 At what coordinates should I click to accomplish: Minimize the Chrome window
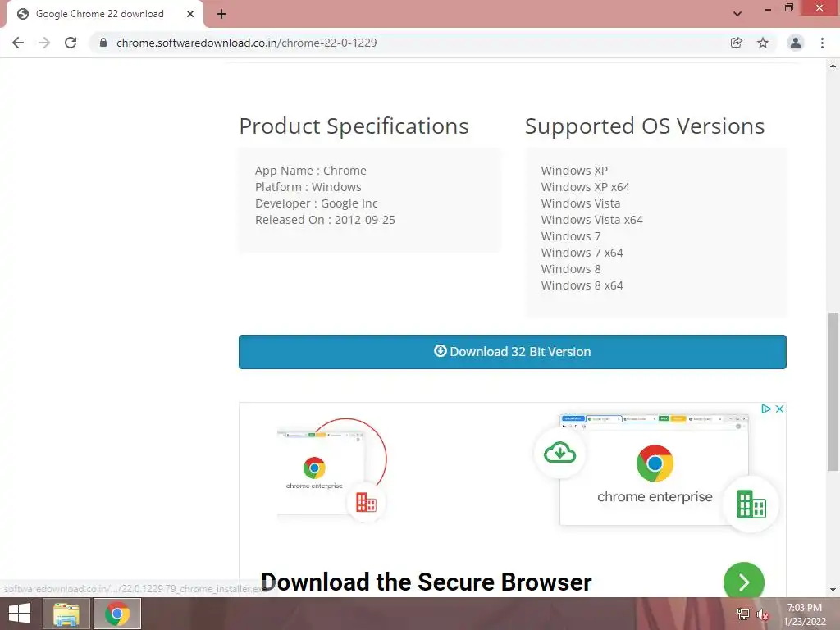[768, 9]
